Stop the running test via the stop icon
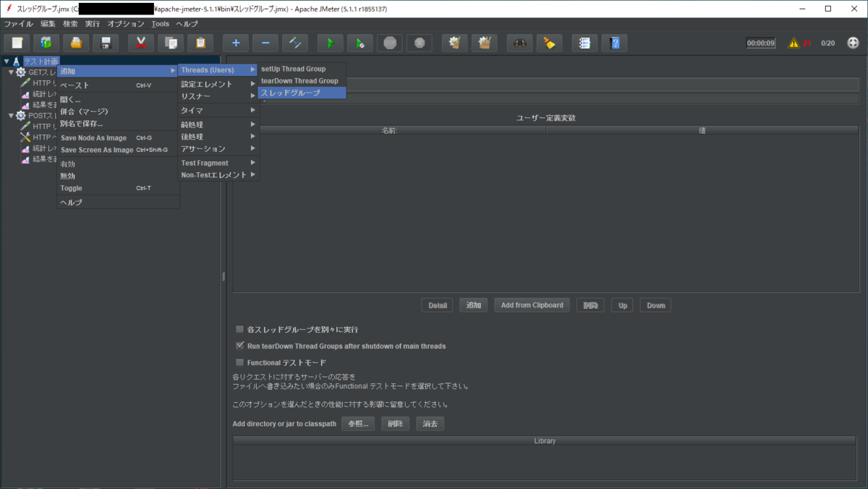This screenshot has width=868, height=489. (389, 43)
